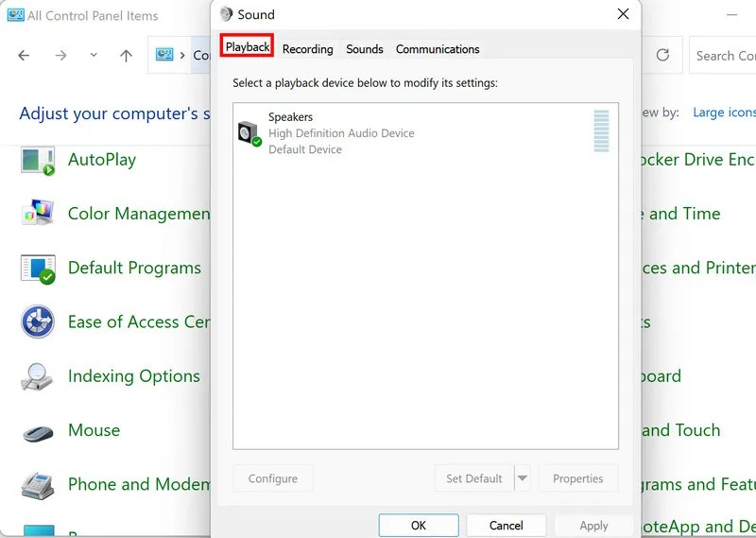Screen dimensions: 756x538
Task: Go back in Control Panel window
Action: (24, 56)
